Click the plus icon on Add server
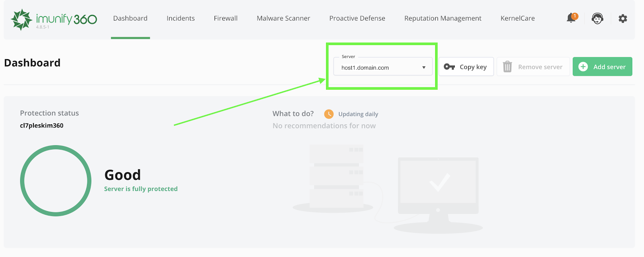This screenshot has height=257, width=644. point(583,67)
